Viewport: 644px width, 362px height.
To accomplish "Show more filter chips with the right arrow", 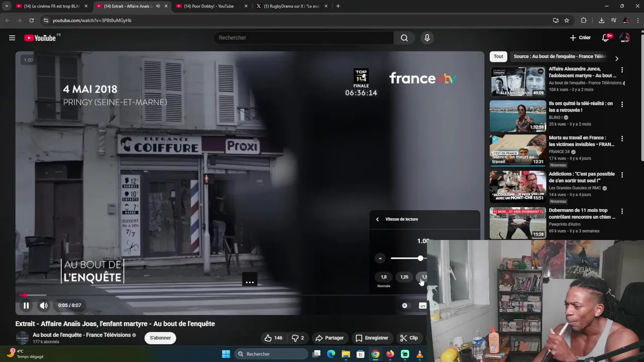I will coord(616,58).
